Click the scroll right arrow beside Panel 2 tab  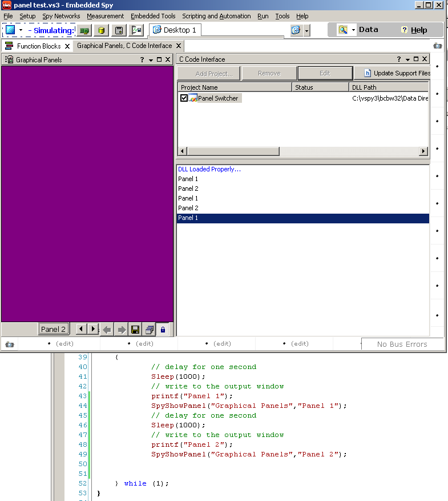(92, 329)
